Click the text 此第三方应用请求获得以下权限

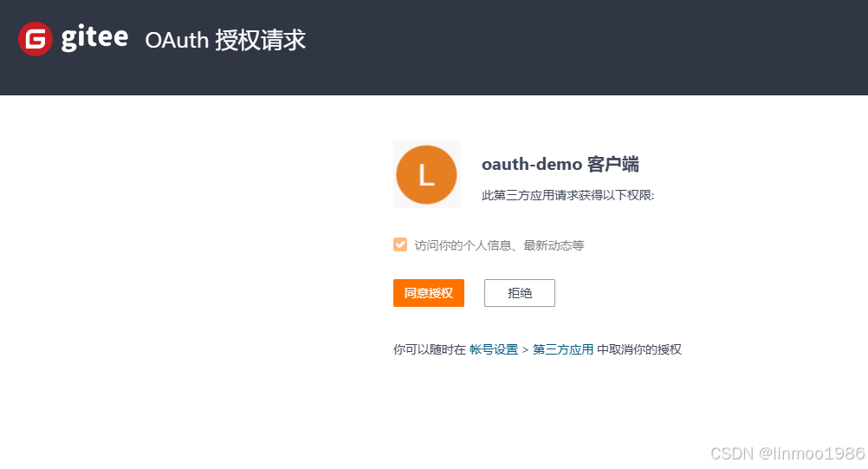coord(567,195)
